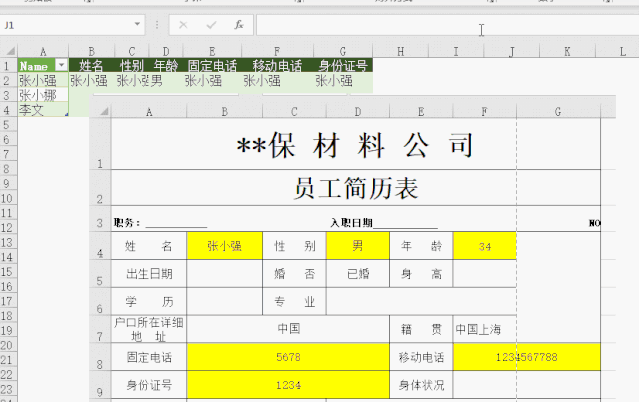Screen dimensions: 639x402
Task: Click the 身体状况 label cell
Action: [421, 385]
